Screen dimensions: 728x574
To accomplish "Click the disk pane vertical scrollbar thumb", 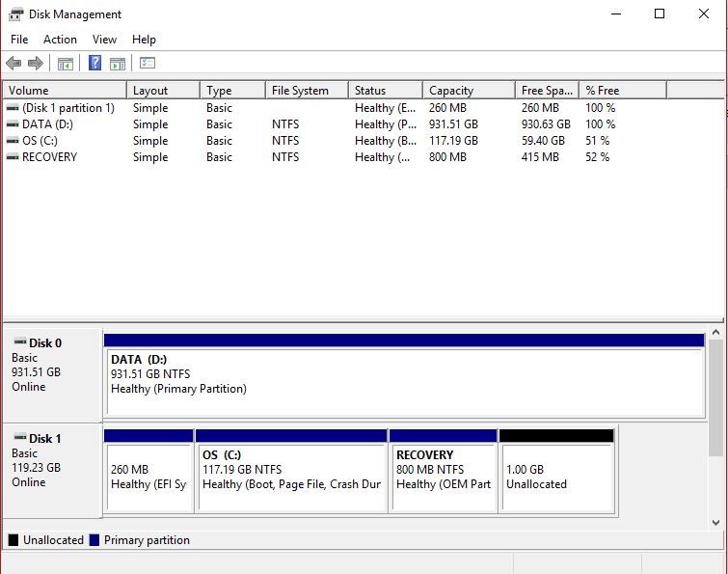I will click(715, 397).
